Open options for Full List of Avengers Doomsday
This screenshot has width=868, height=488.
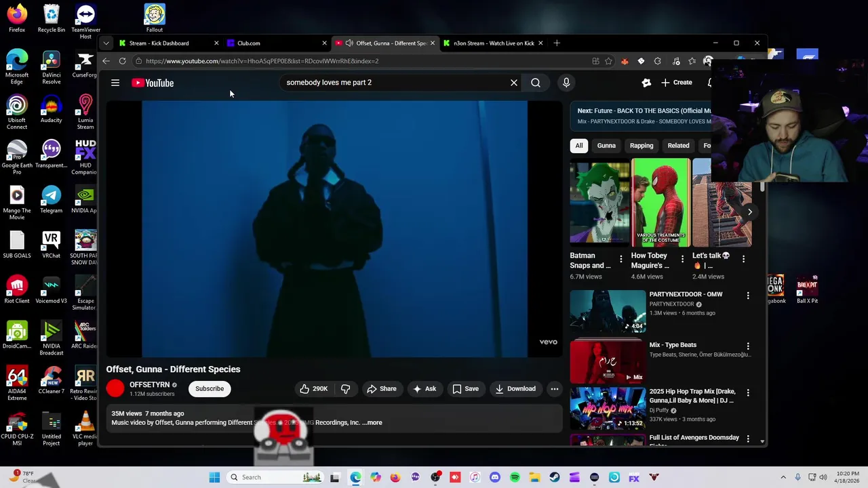(x=748, y=439)
